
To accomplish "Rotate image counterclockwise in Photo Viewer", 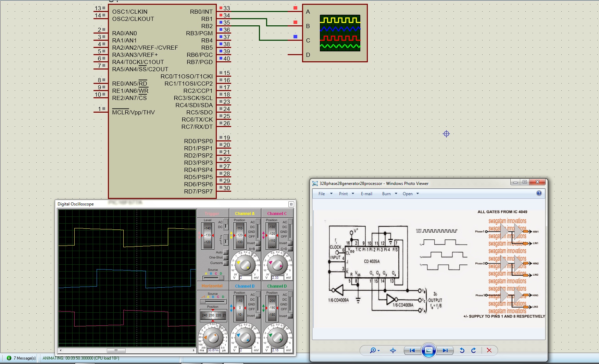I will coord(462,350).
